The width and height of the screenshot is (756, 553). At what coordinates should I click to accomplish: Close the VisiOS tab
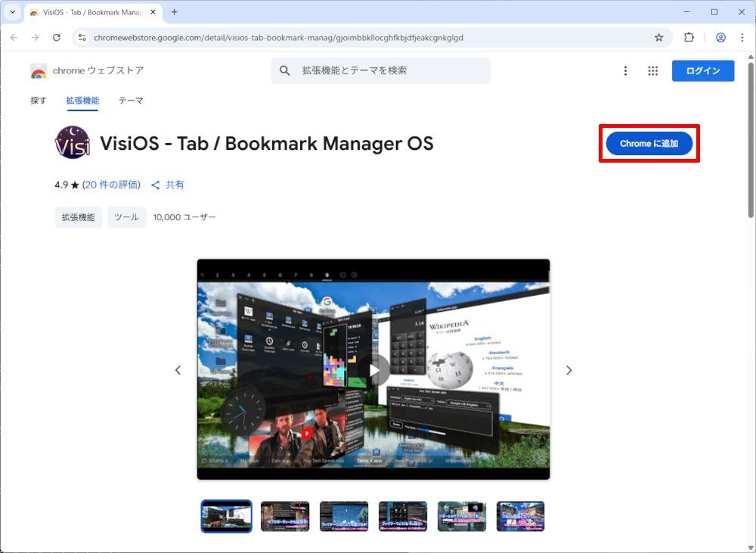[x=153, y=12]
